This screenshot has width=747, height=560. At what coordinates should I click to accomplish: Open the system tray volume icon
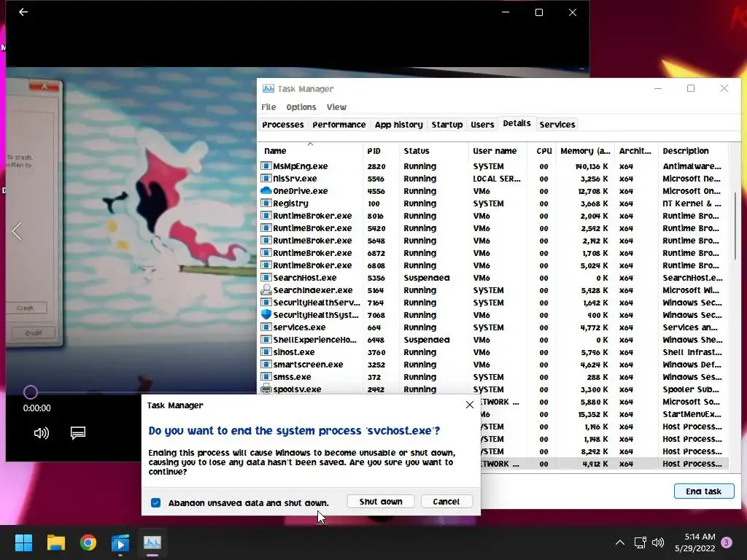tap(658, 542)
